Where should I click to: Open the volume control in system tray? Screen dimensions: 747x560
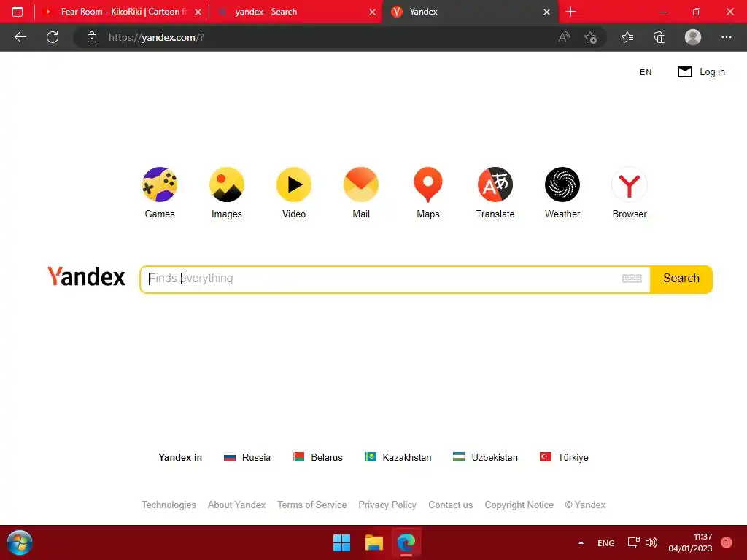(651, 542)
